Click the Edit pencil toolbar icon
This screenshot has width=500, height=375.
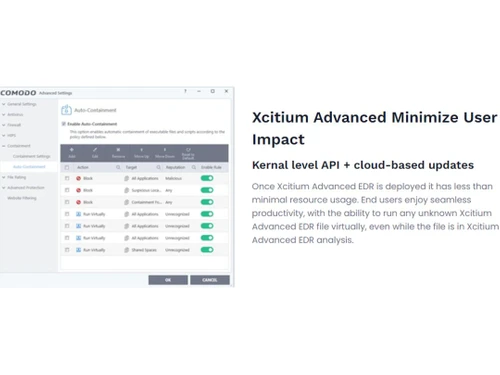pyautogui.click(x=95, y=150)
